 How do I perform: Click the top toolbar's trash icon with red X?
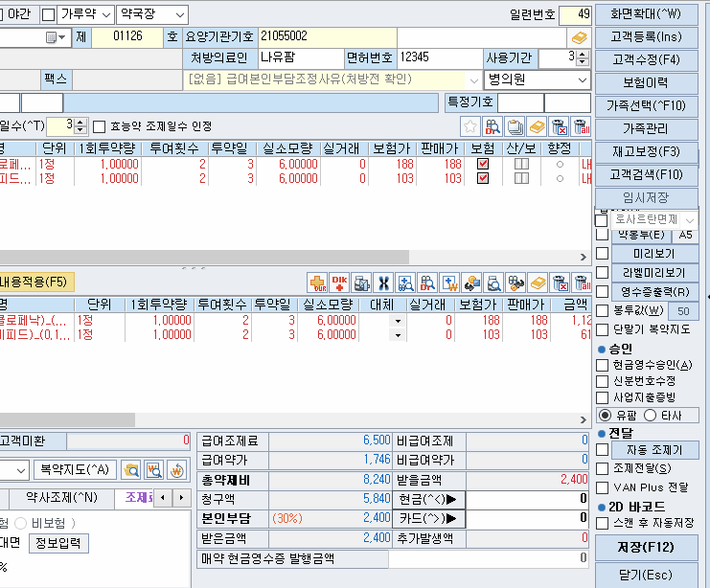point(560,126)
